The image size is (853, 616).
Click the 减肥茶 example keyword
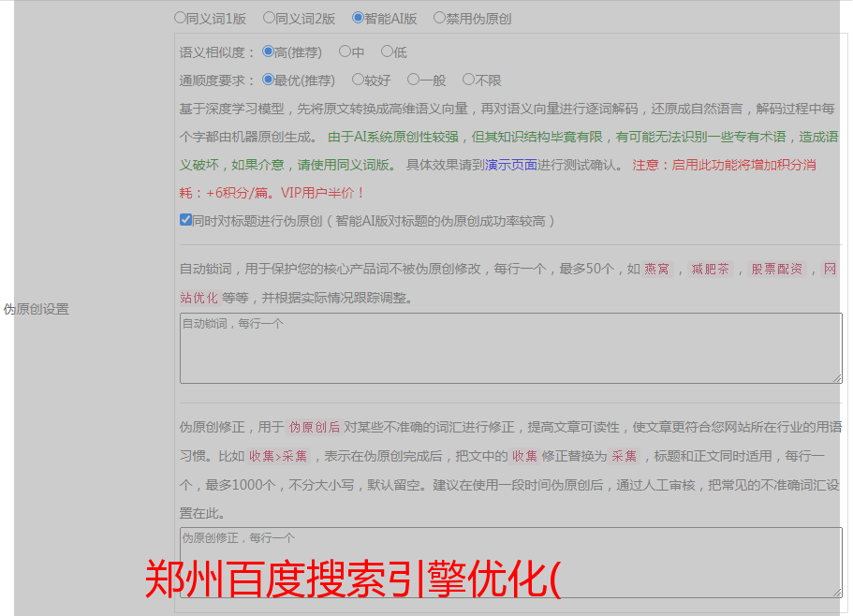(711, 269)
